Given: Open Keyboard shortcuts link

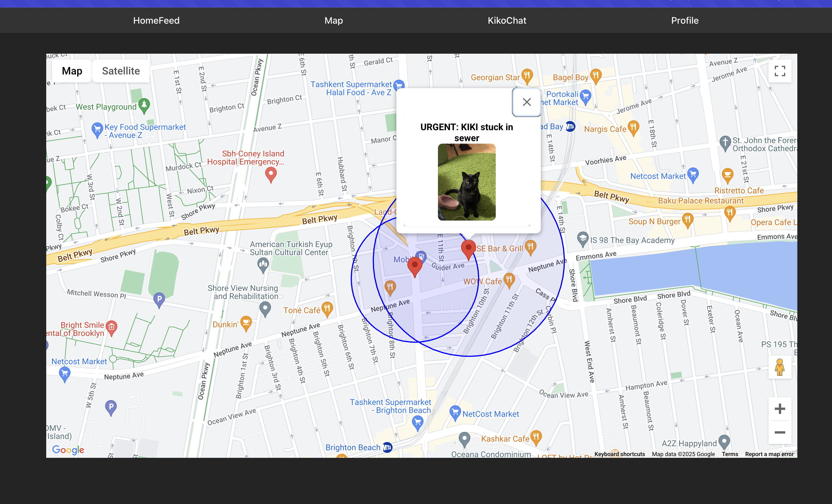Looking at the screenshot, I should 619,454.
